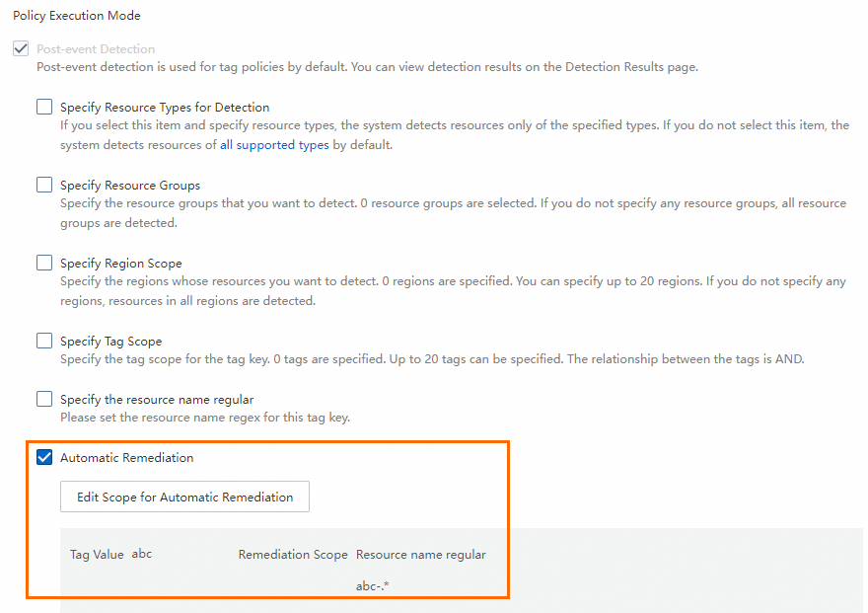
Task: Check the Specify Resource Groups option
Action: coord(44,185)
